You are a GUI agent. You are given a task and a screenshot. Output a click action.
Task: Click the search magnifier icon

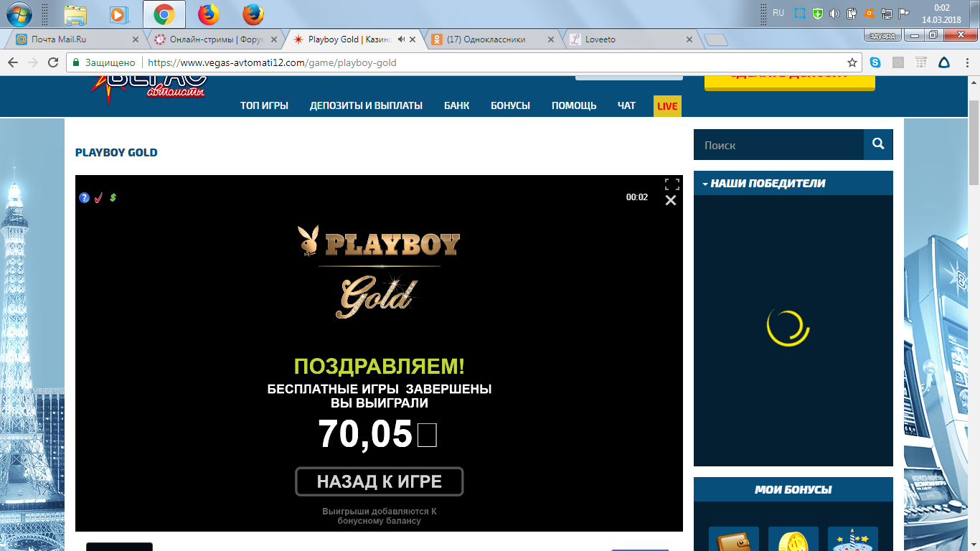coord(877,144)
